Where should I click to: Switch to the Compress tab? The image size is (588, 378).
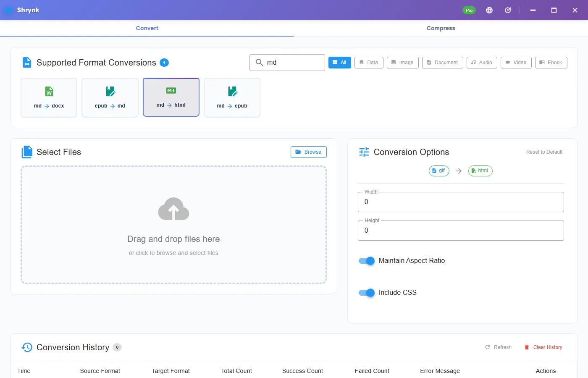pos(441,28)
